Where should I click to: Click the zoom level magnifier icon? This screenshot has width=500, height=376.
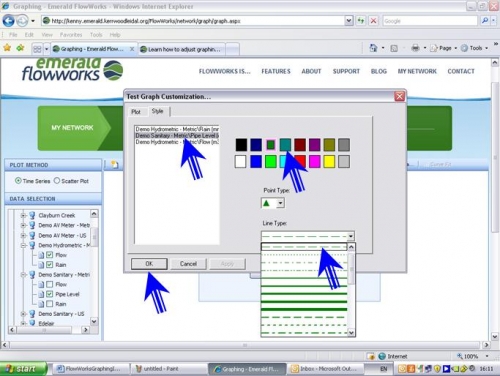pyautogui.click(x=460, y=356)
